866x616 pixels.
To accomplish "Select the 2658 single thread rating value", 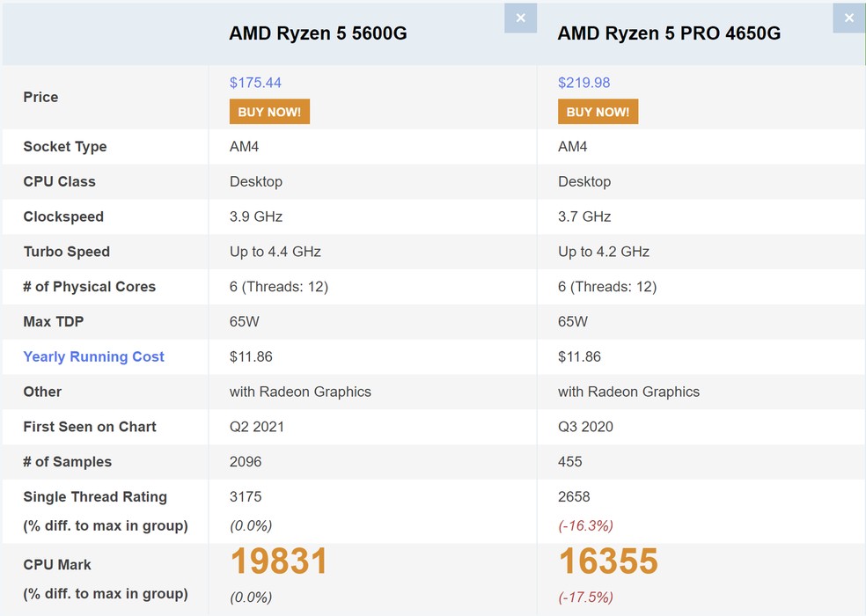I will [574, 496].
